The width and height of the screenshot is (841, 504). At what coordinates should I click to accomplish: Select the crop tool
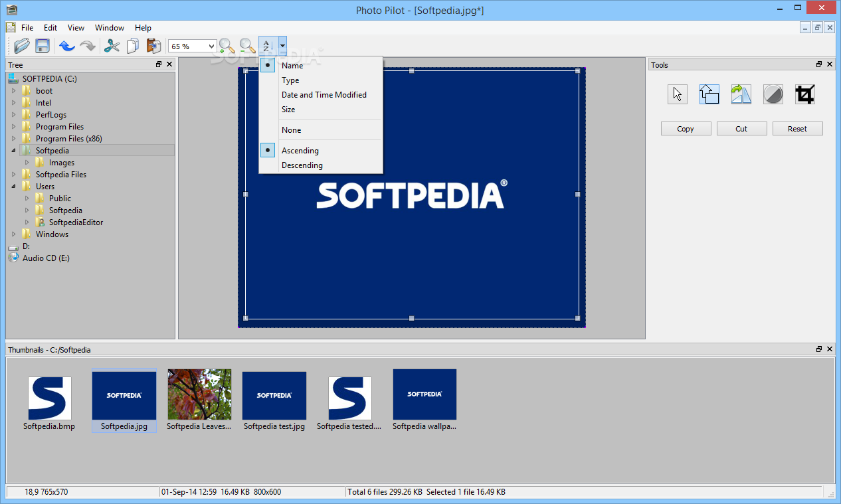[804, 94]
